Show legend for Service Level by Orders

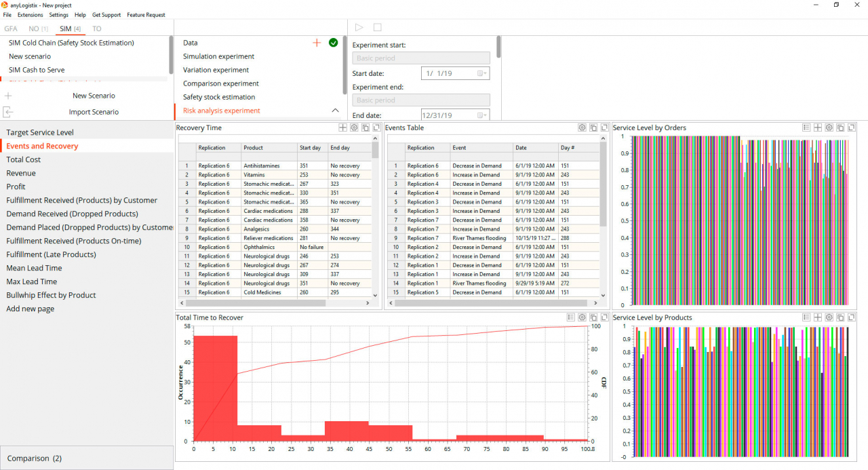coord(806,128)
